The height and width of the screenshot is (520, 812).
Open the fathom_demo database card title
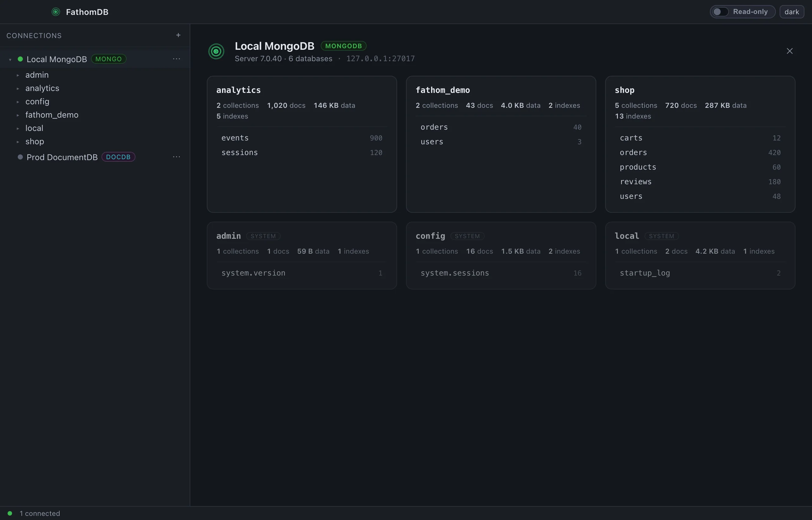442,90
